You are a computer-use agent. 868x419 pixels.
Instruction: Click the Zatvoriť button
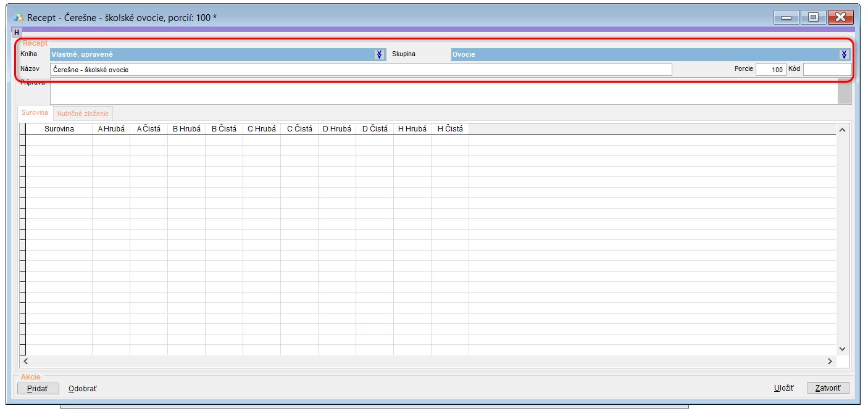pyautogui.click(x=828, y=388)
